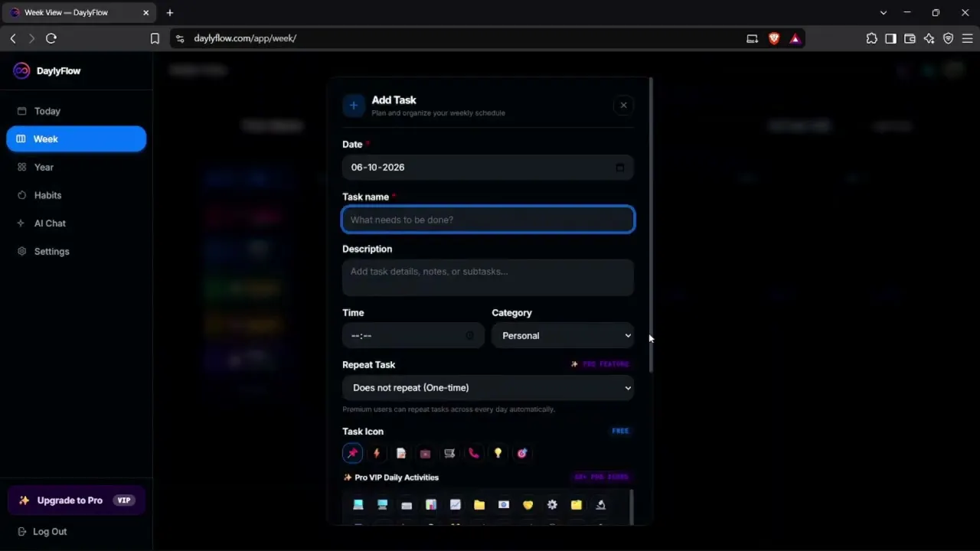The height and width of the screenshot is (551, 980).
Task: Expand the Repeat Task dropdown
Action: point(488,387)
